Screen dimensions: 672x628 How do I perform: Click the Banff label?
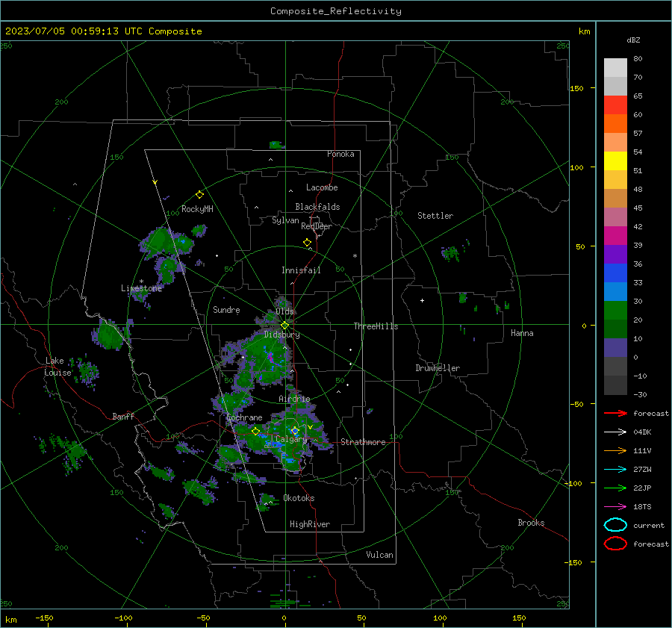[x=123, y=416]
